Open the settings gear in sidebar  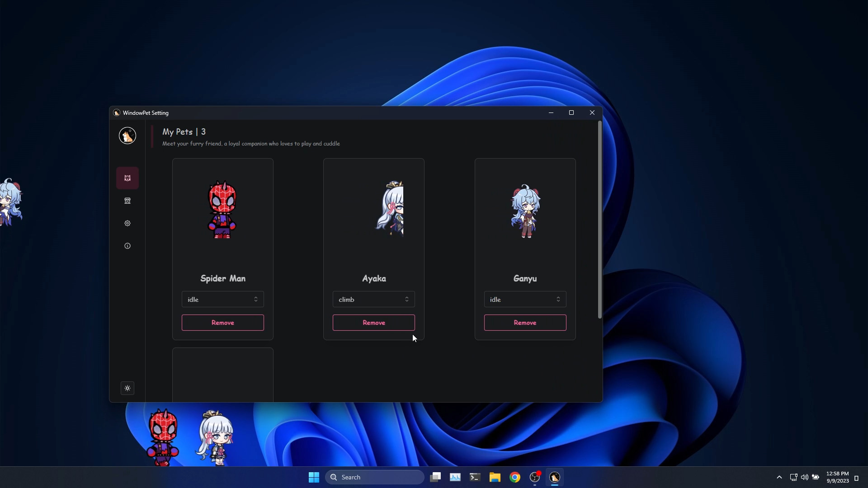pos(127,223)
